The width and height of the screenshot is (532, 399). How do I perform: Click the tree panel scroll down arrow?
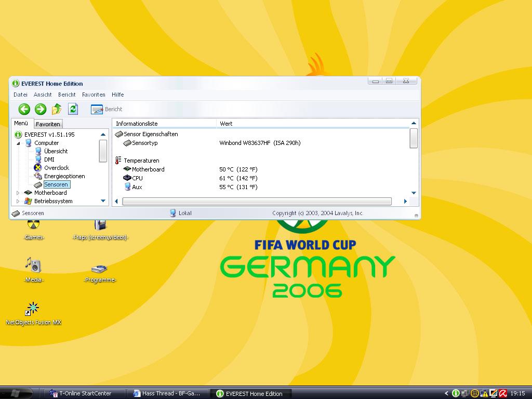click(103, 201)
